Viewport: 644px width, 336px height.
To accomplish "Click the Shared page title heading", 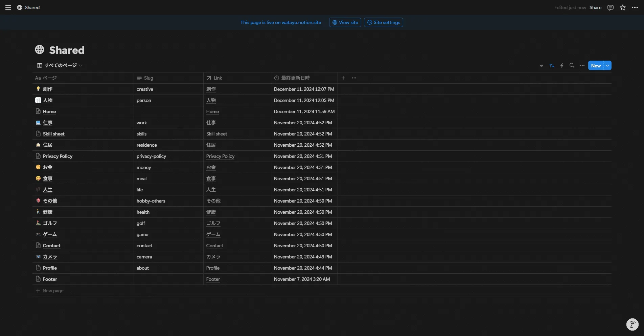I will pyautogui.click(x=67, y=50).
